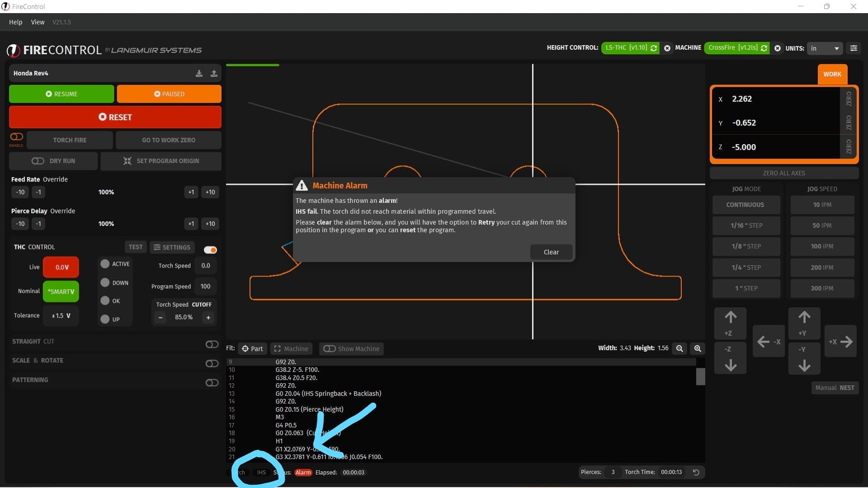This screenshot has width=868, height=488.
Task: Clear the Machine Alarm
Action: click(551, 252)
